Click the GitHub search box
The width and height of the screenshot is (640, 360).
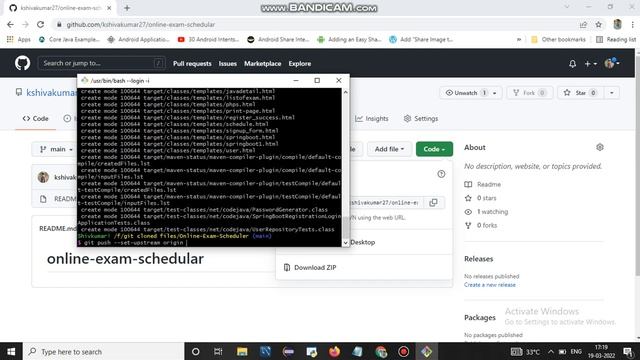tap(101, 63)
